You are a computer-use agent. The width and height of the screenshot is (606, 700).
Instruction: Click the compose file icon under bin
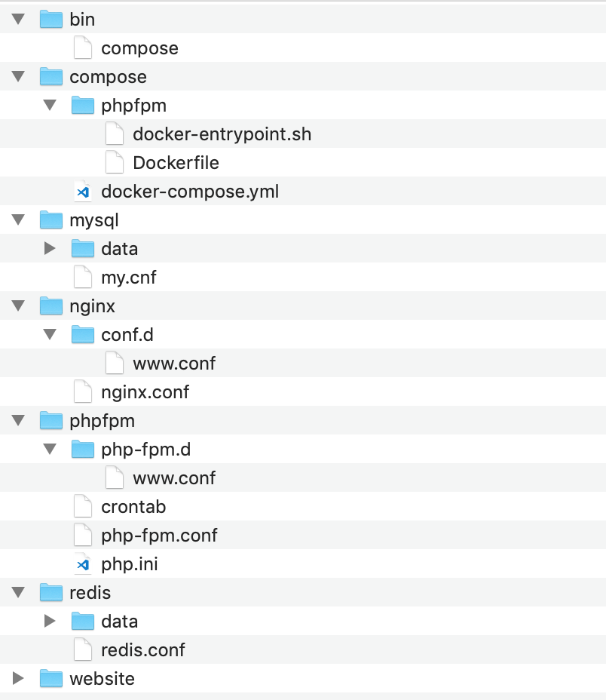tap(82, 48)
